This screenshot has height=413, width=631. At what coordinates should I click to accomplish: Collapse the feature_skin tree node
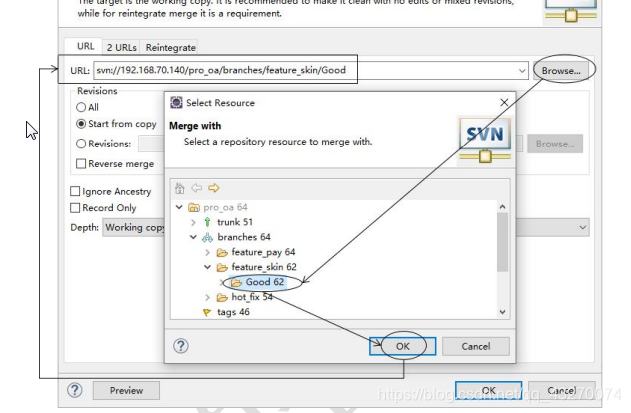[208, 267]
